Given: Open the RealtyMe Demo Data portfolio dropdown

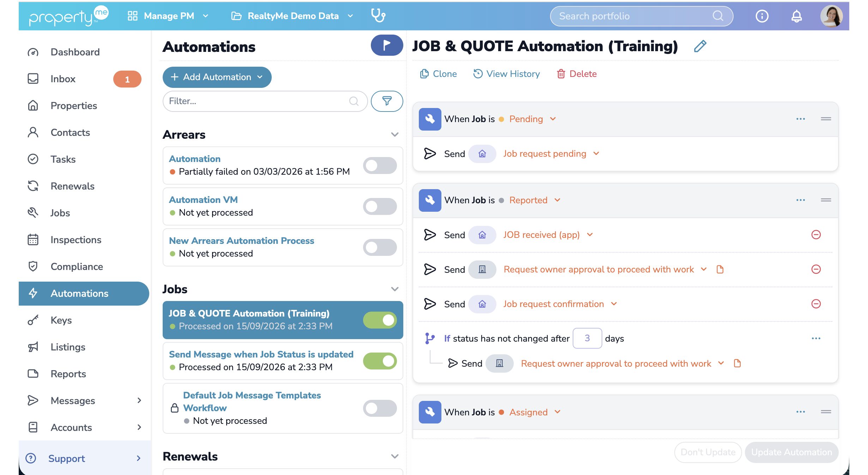Looking at the screenshot, I should (292, 16).
